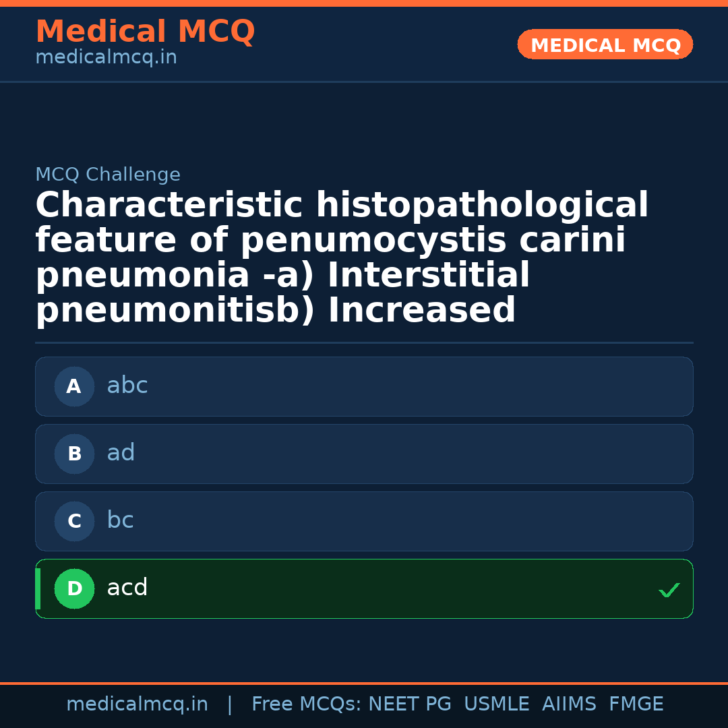Select the letter C circle icon
Image resolution: width=728 pixels, height=728 pixels.
[x=74, y=521]
